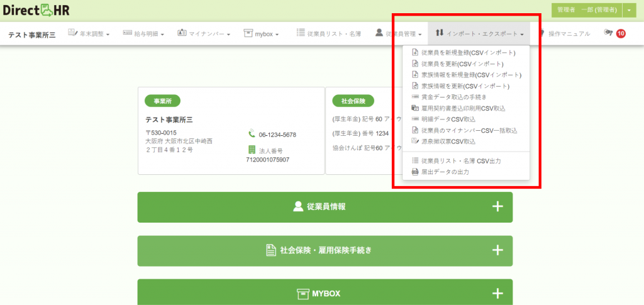The height and width of the screenshot is (305, 644).
Task: Click the green building icon for 法人番号
Action: click(x=252, y=150)
